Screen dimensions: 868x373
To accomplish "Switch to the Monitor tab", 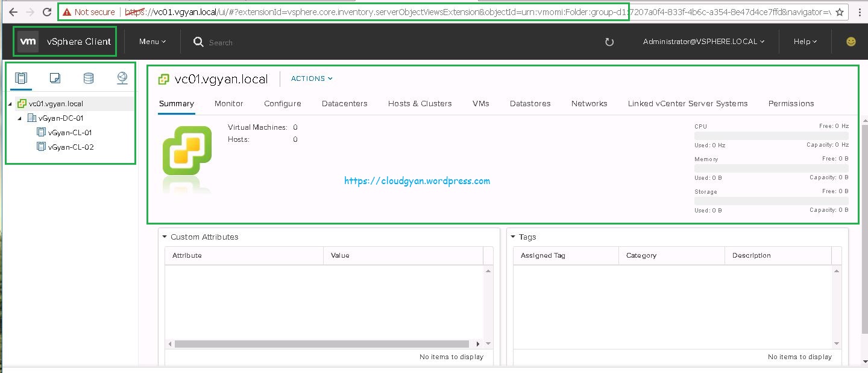I will [x=228, y=103].
